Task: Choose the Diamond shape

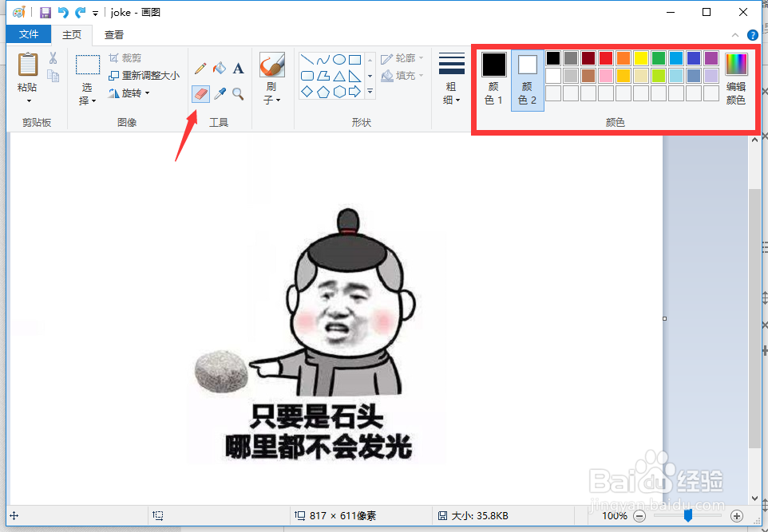Action: pos(307,92)
